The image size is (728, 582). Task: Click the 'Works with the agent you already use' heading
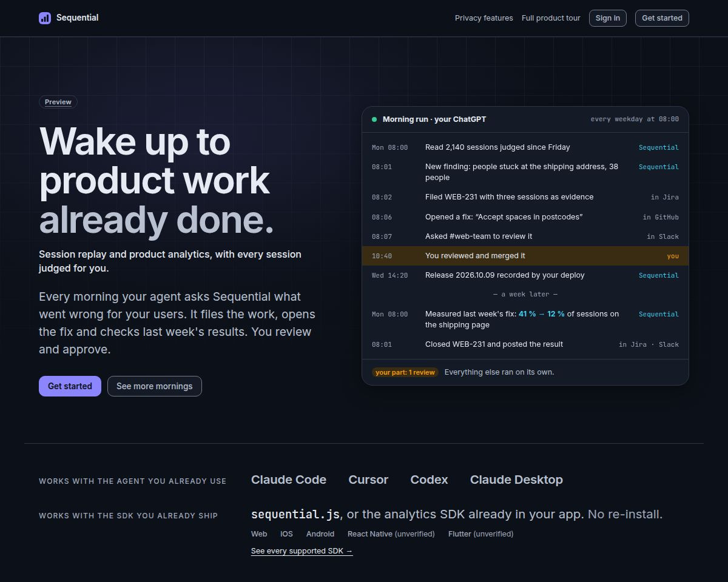coord(132,481)
